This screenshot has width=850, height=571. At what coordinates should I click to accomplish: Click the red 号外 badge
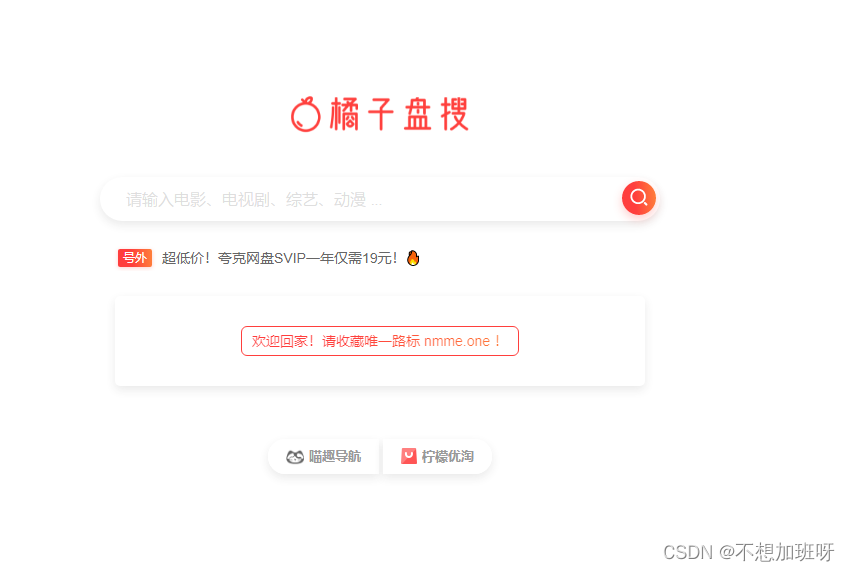tap(134, 258)
